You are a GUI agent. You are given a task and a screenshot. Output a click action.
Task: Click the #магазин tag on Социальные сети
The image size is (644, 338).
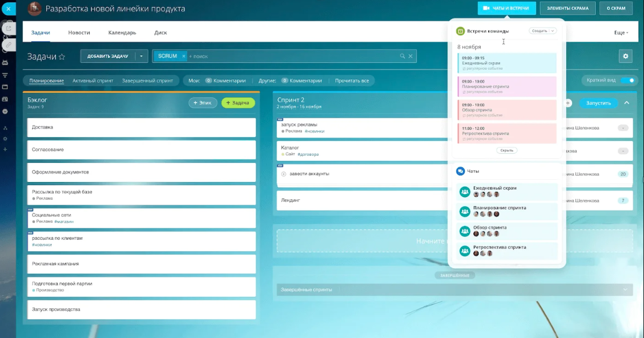[64, 222]
